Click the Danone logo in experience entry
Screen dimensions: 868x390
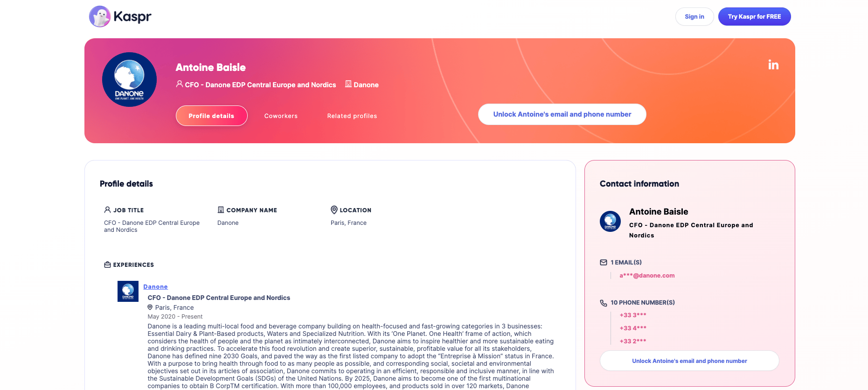(x=128, y=291)
